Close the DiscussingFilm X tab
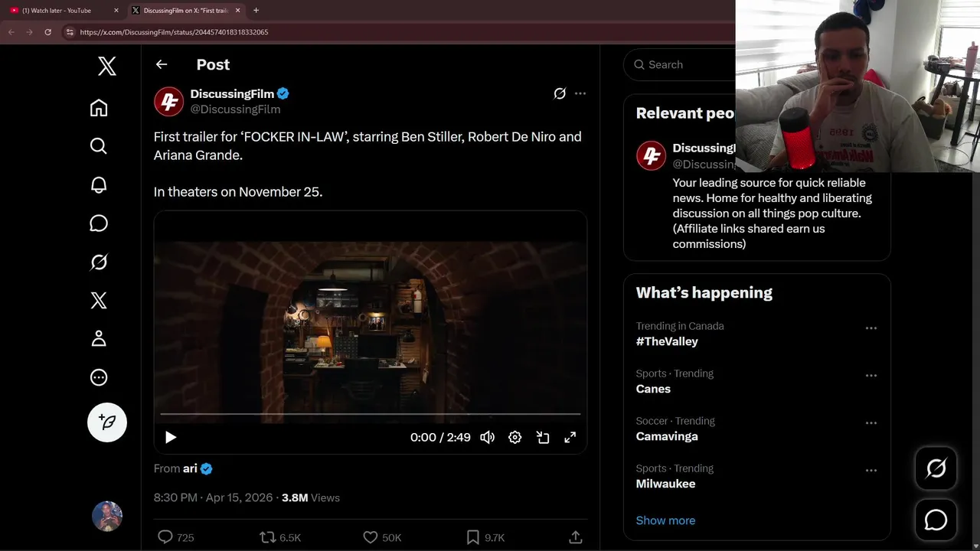Image resolution: width=980 pixels, height=551 pixels. [238, 10]
